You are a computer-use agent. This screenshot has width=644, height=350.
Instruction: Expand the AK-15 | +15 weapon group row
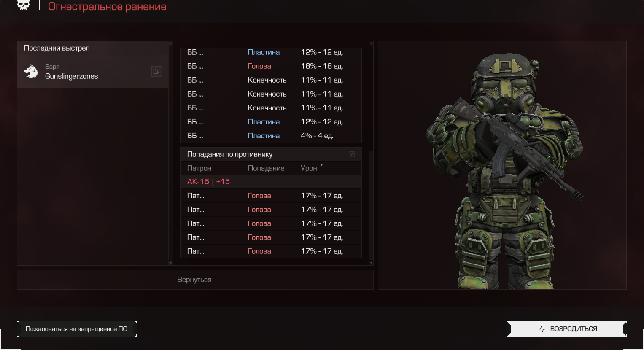pos(271,182)
